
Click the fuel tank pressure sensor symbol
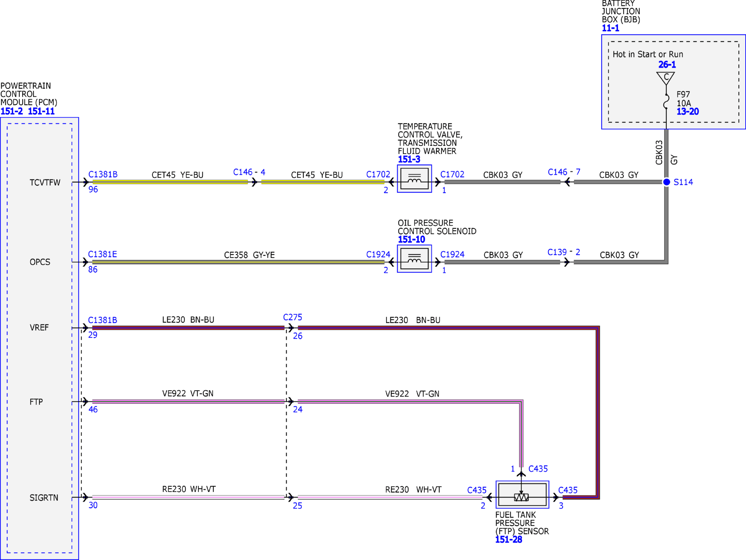click(522, 495)
